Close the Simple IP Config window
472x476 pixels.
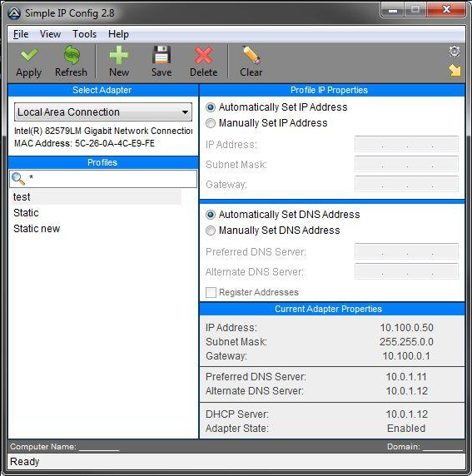click(446, 10)
